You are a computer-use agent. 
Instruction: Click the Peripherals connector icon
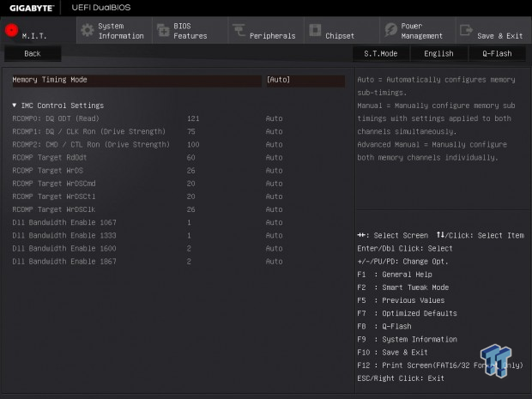239,29
